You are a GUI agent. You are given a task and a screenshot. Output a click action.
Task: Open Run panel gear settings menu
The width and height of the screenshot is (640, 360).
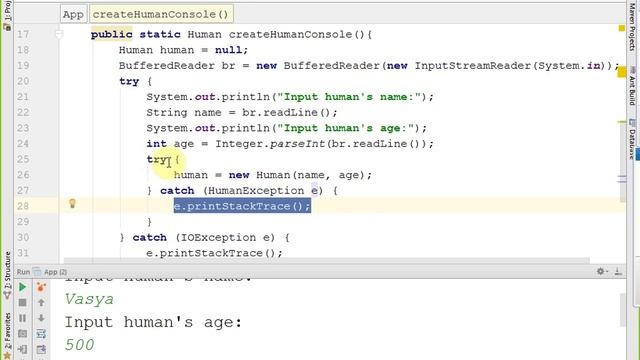coord(602,271)
